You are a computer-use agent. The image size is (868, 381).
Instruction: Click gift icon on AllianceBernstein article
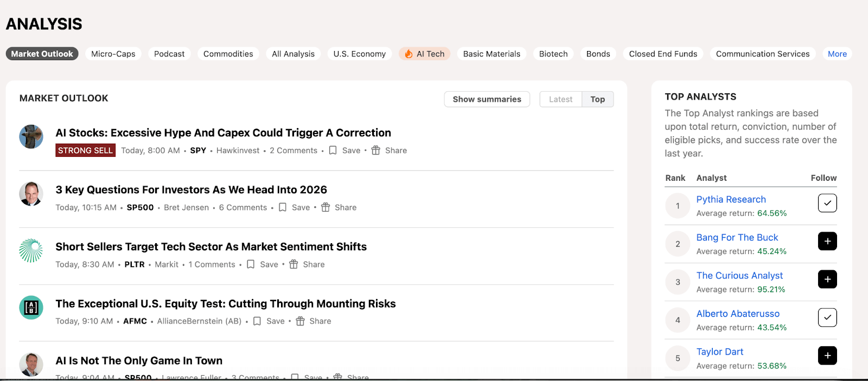[300, 321]
